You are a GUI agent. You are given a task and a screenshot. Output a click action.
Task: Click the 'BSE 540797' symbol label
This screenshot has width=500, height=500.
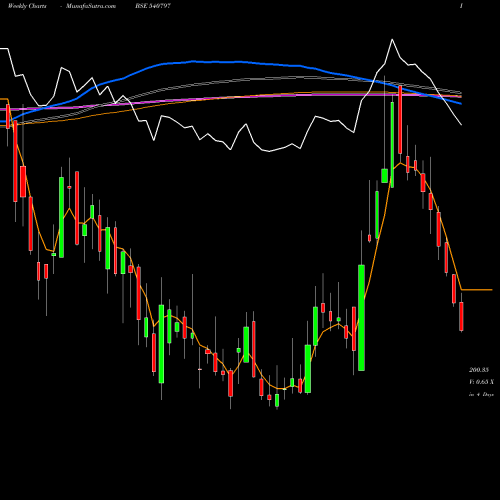153,6
